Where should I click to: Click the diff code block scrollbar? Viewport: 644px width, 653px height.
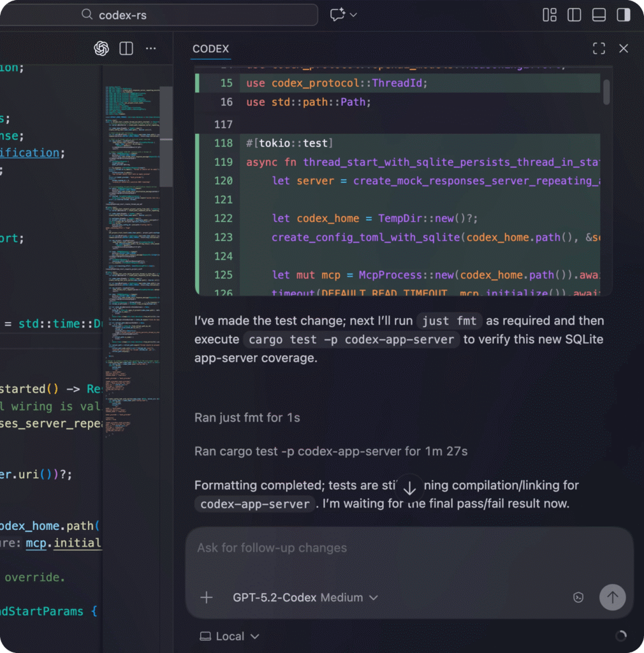(x=606, y=92)
